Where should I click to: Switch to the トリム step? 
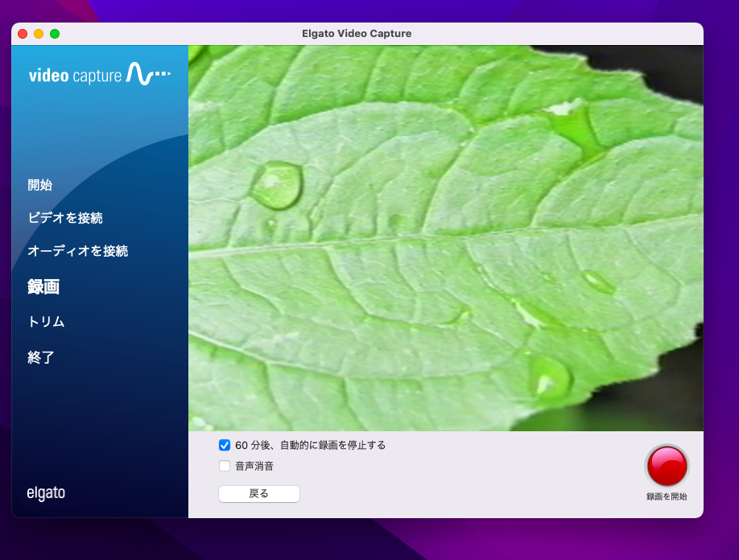tap(46, 322)
